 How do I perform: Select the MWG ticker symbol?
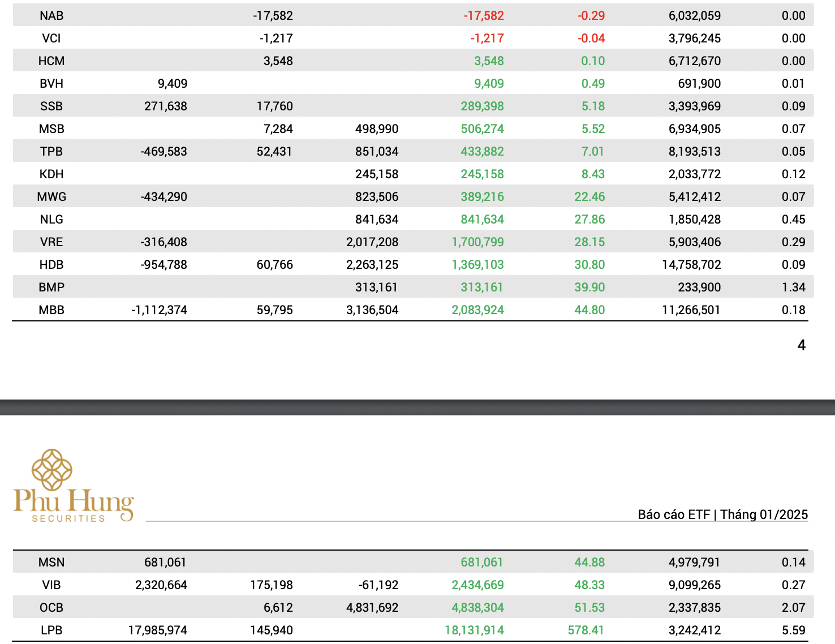[x=51, y=197]
